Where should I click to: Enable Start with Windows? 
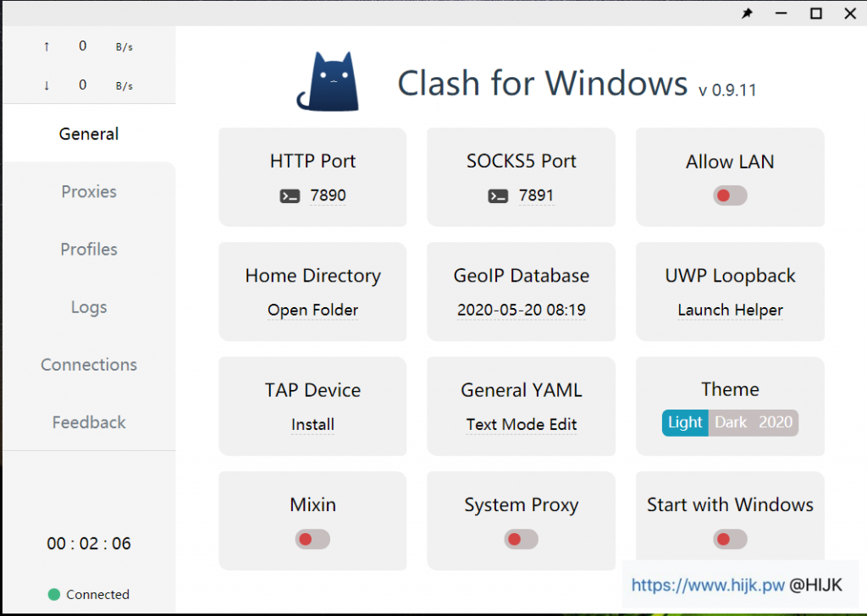click(730, 539)
